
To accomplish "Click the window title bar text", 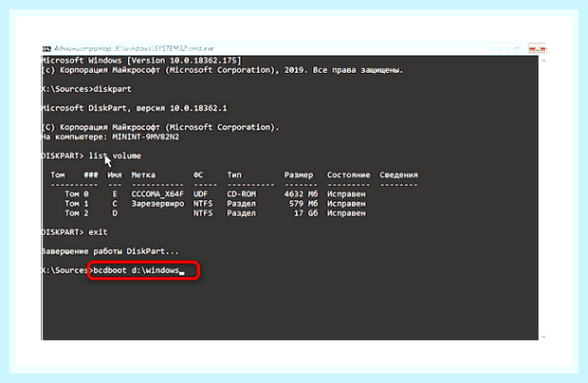I will pos(134,48).
